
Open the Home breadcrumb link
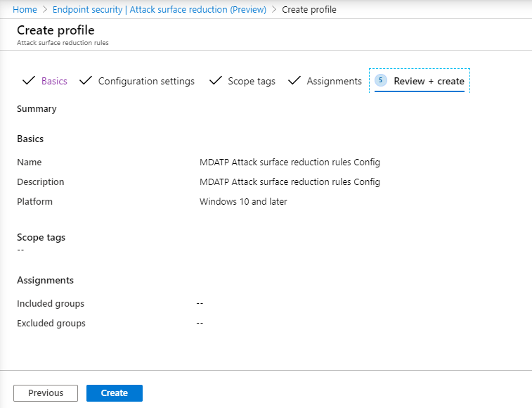[25, 10]
